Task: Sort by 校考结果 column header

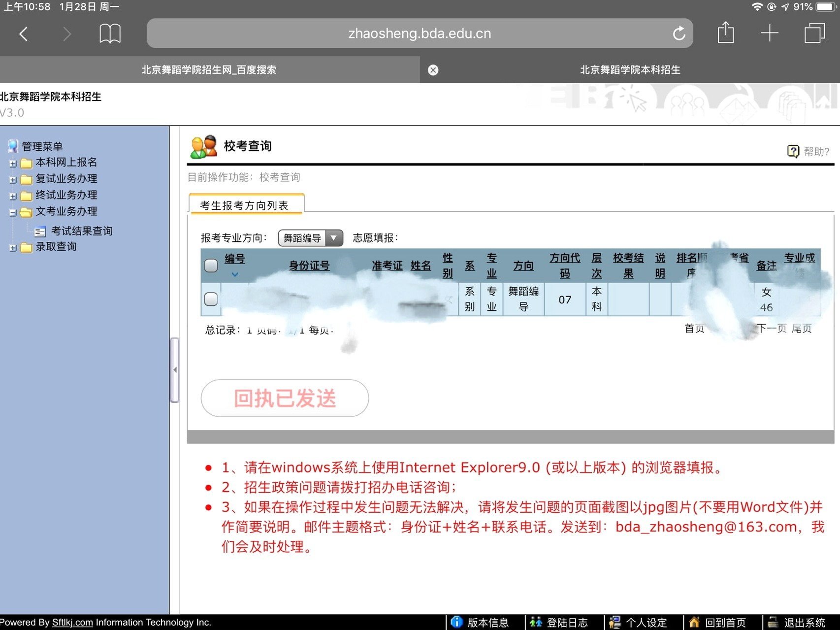Action: 628,265
